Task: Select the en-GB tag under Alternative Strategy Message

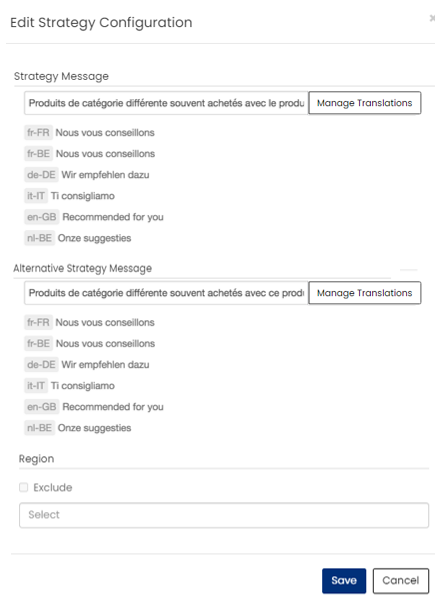Action: pos(42,407)
